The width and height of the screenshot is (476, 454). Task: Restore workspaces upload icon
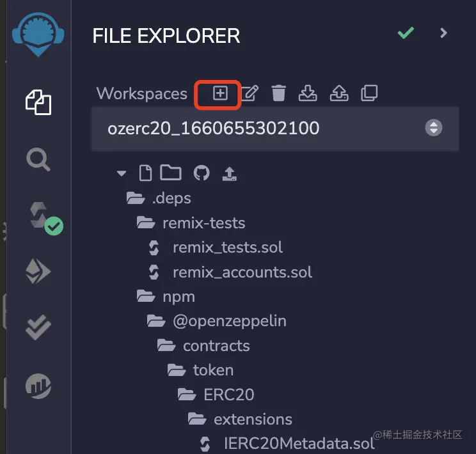pyautogui.click(x=339, y=93)
